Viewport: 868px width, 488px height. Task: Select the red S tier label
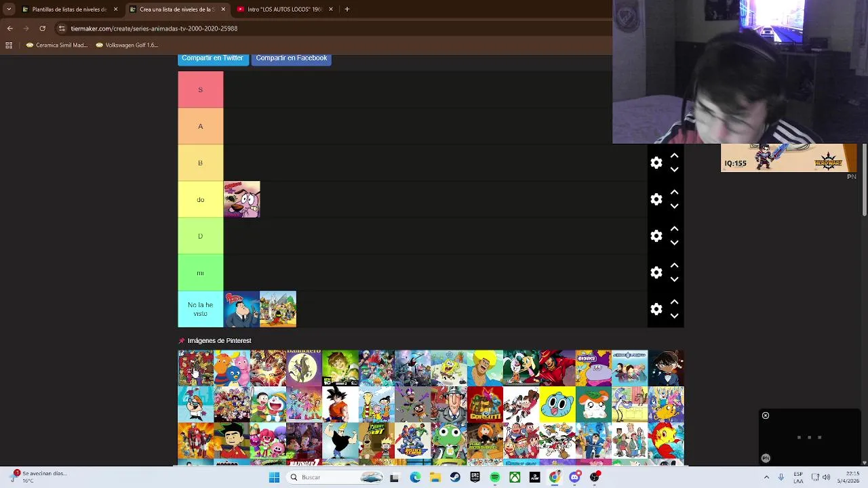[200, 89]
